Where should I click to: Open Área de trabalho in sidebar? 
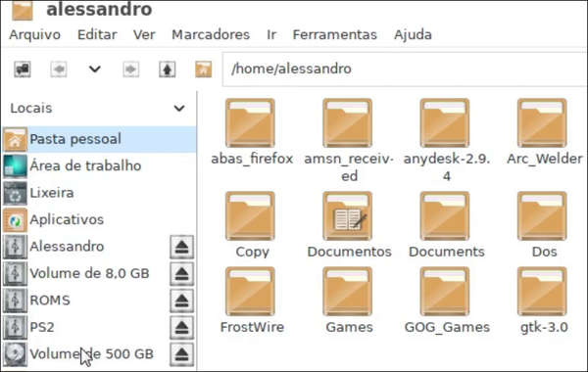click(x=99, y=166)
